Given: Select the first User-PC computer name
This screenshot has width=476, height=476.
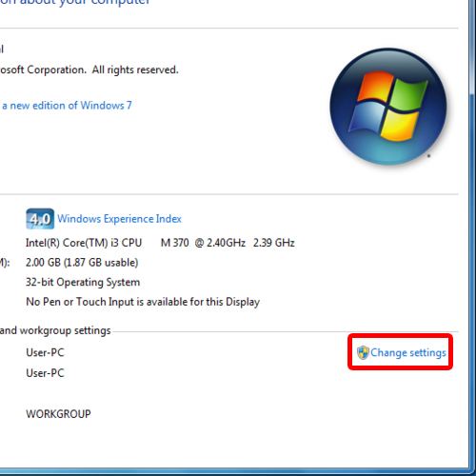Looking at the screenshot, I should [45, 352].
